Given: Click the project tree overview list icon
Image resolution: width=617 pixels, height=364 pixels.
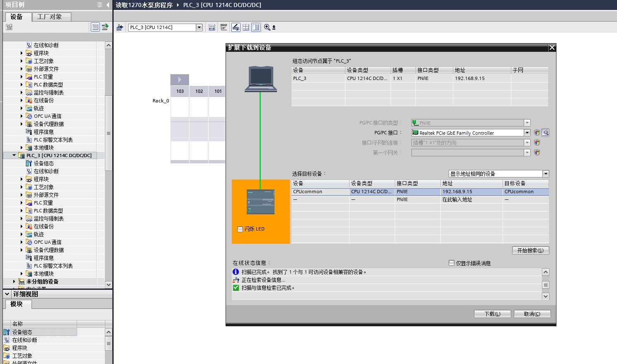Looking at the screenshot, I should pos(95,27).
